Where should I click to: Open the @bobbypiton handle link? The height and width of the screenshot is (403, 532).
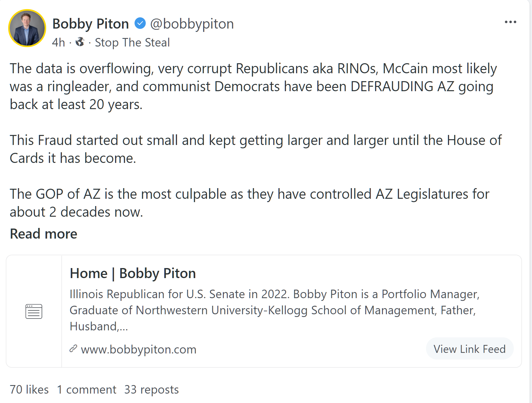tap(192, 24)
